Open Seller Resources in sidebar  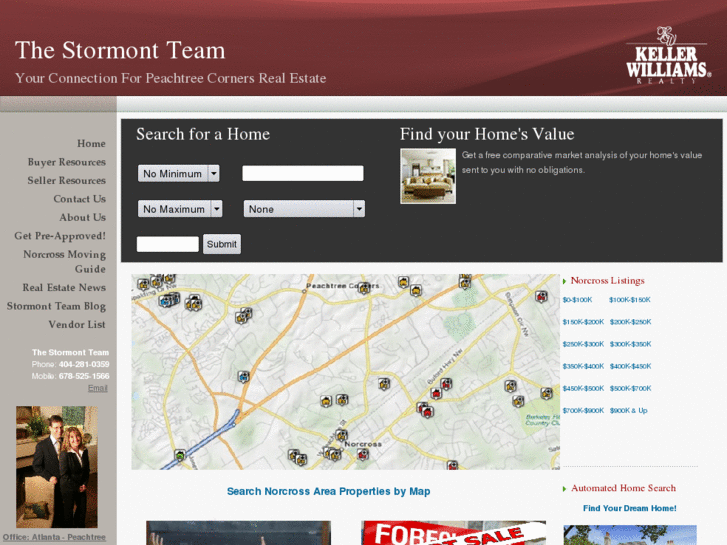[66, 180]
